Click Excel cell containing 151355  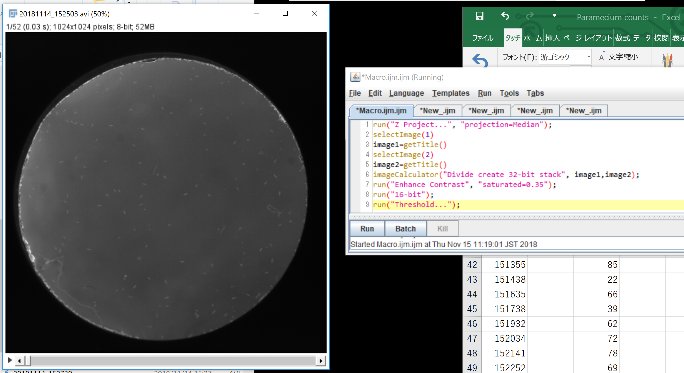(x=505, y=264)
